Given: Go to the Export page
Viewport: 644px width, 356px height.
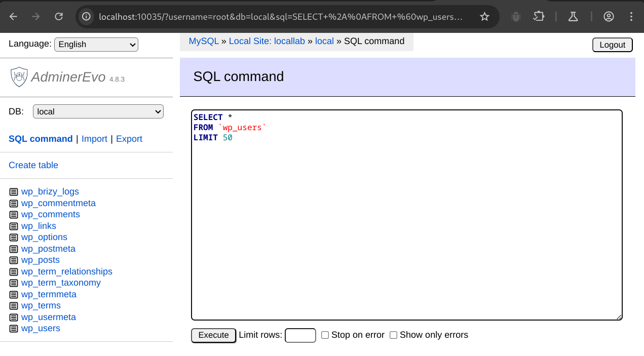Looking at the screenshot, I should coord(129,139).
